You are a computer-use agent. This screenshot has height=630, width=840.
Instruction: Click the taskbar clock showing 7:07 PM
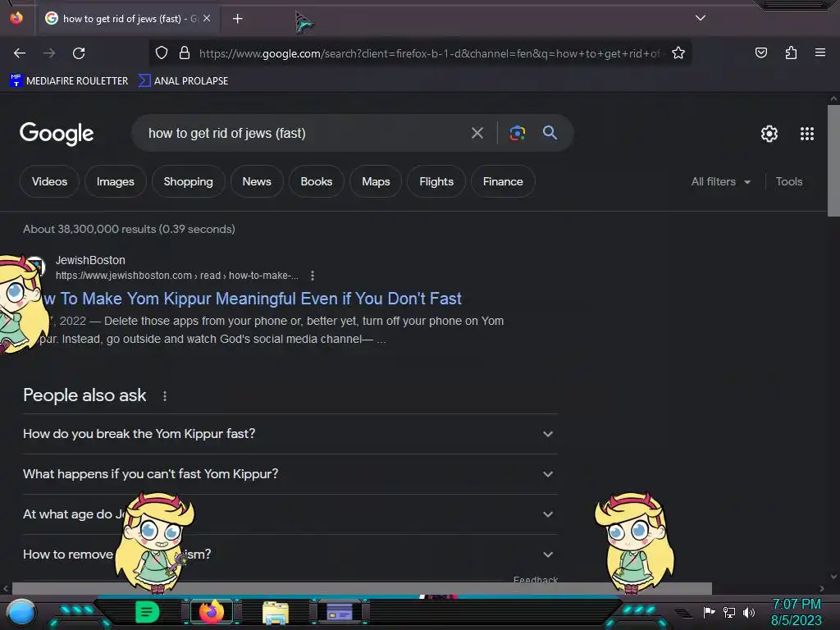pos(796,612)
